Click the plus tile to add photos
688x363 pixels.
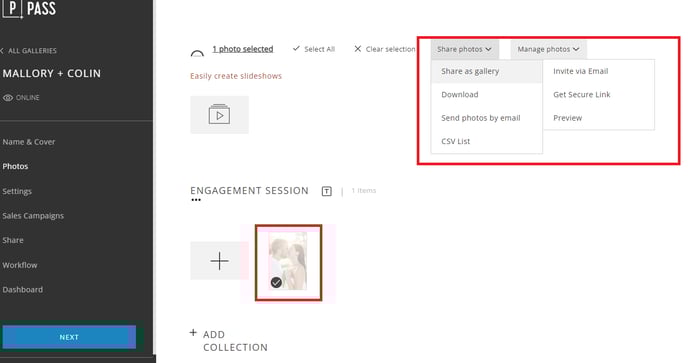coord(219,261)
